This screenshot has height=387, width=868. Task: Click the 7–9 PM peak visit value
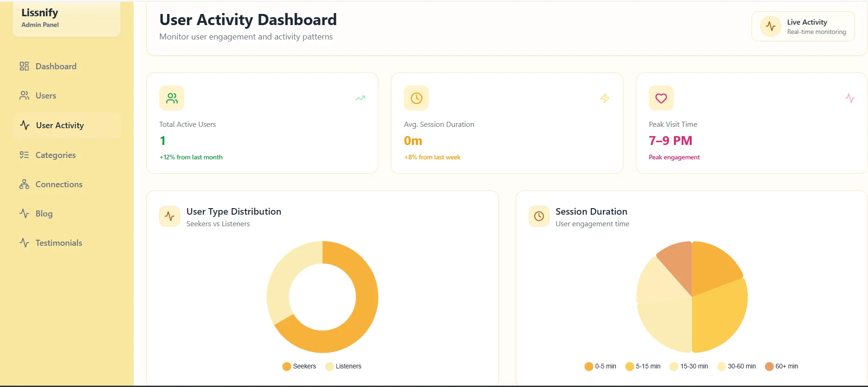point(670,141)
